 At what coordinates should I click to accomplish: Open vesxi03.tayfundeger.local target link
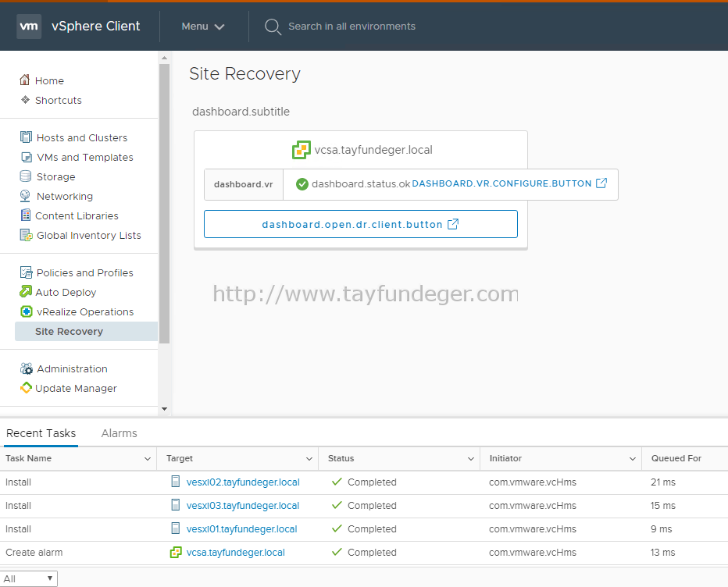coord(243,505)
